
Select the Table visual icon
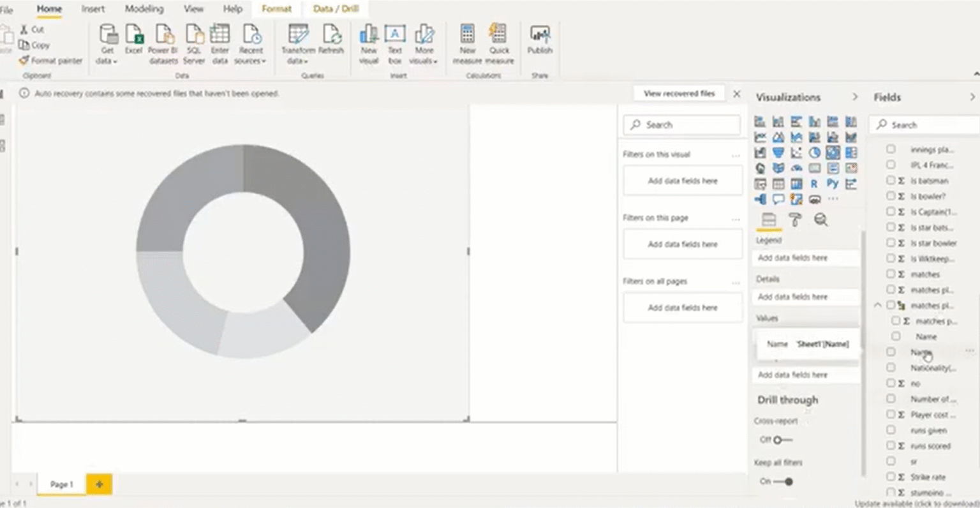[x=778, y=184]
